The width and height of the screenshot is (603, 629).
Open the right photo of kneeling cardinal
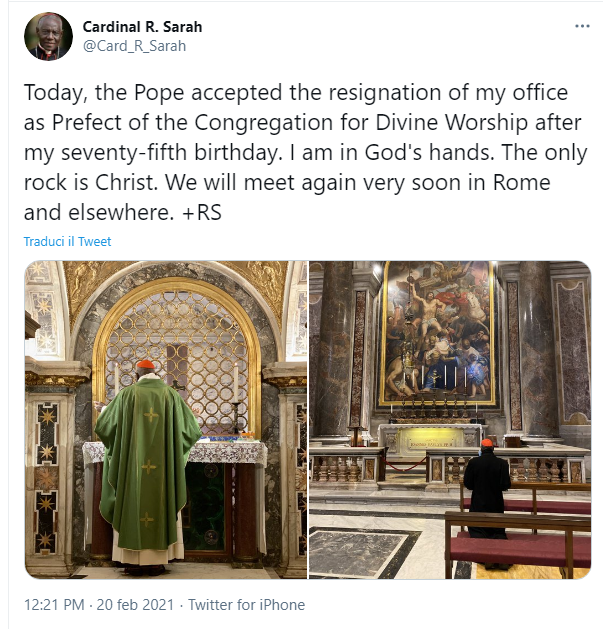(x=450, y=420)
